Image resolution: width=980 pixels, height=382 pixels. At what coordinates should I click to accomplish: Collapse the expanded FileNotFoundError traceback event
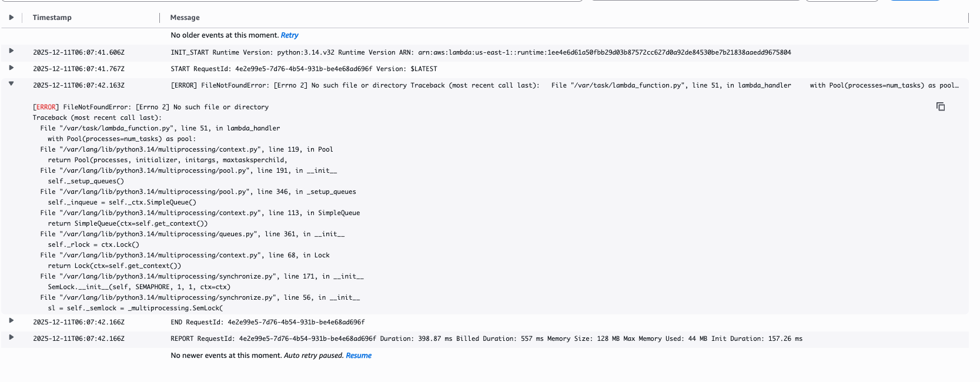(x=11, y=85)
